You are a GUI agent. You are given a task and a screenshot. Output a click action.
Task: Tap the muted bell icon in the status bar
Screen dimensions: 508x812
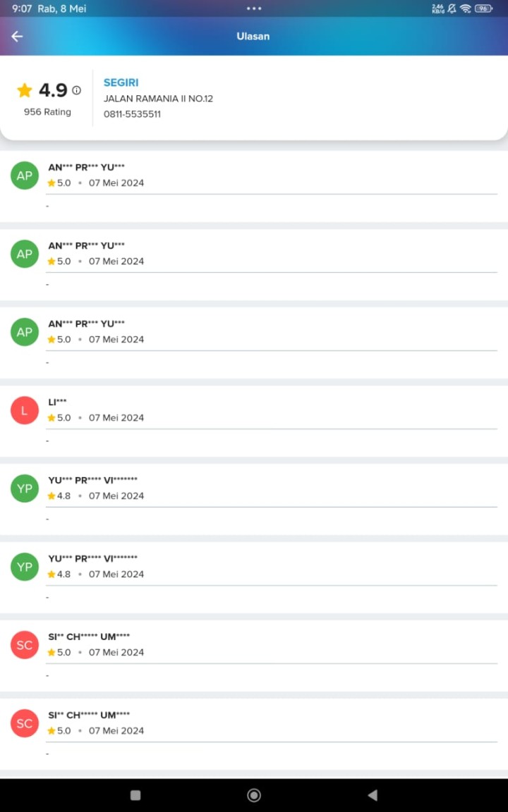click(x=452, y=8)
